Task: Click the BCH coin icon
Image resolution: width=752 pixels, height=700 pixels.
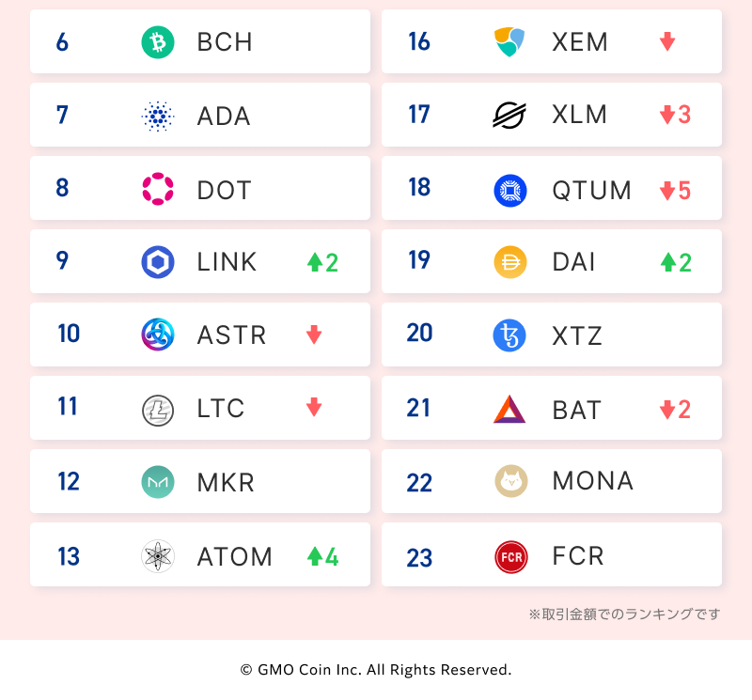Action: point(158,42)
